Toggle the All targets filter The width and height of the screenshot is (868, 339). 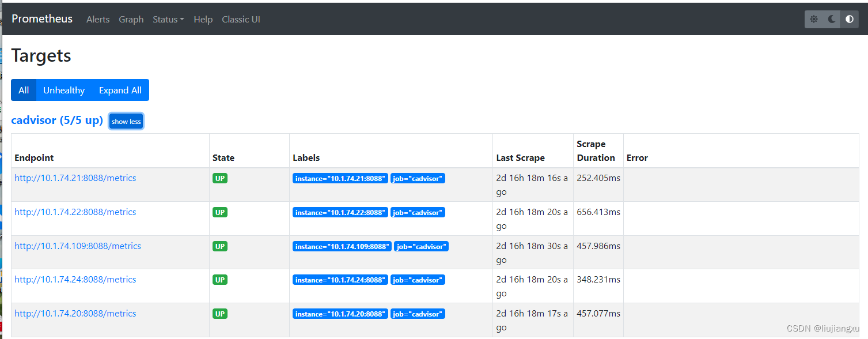[x=23, y=90]
